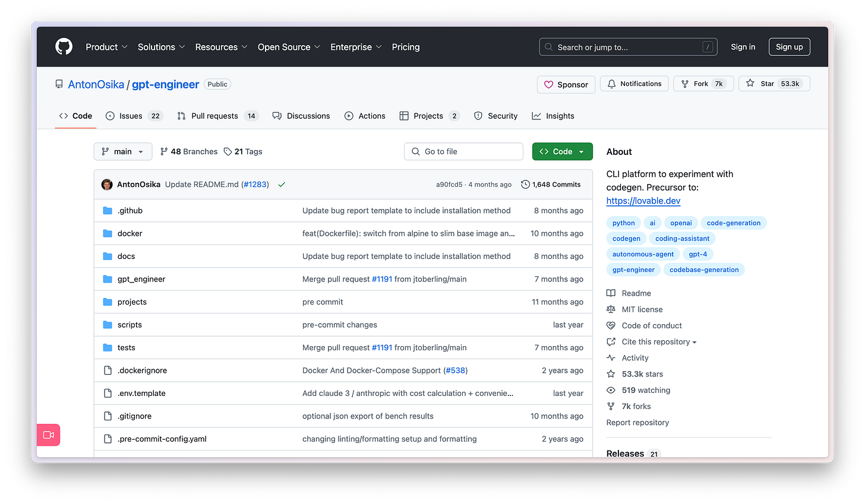The width and height of the screenshot is (865, 504).
Task: Click 'pre-commit changes' commit message
Action: coord(340,325)
